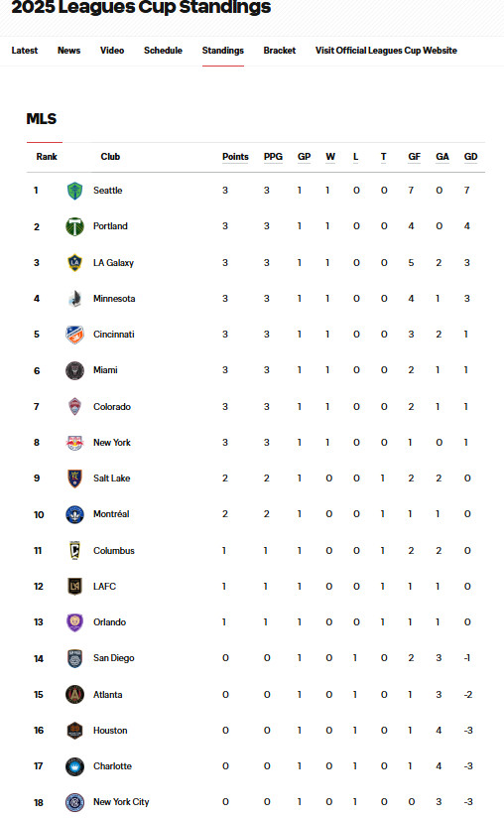This screenshot has width=504, height=820.
Task: Click the PPG column header
Action: click(x=273, y=157)
